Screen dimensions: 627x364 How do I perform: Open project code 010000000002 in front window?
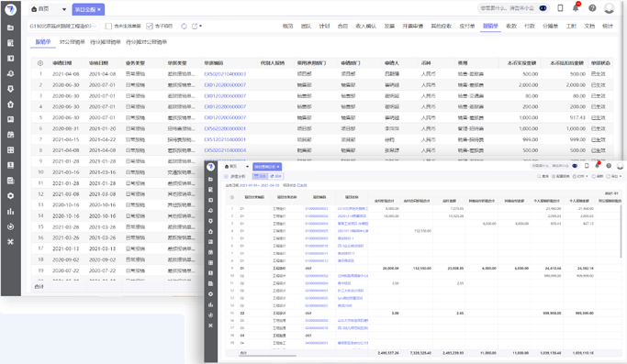(x=317, y=215)
